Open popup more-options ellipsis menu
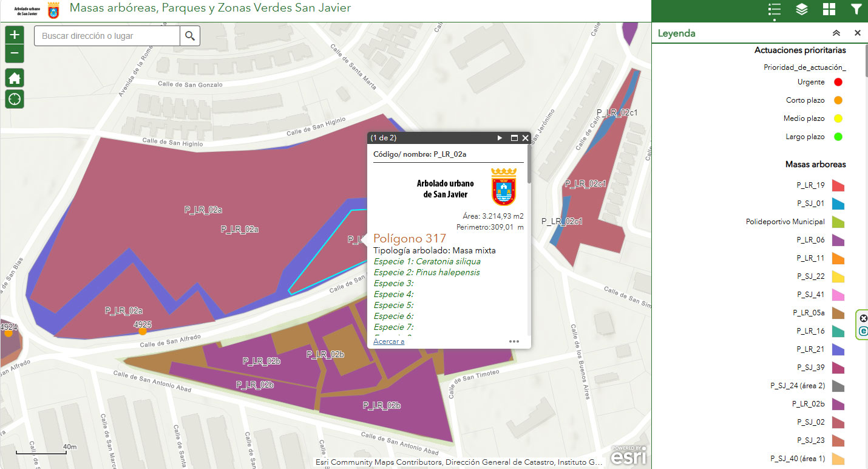Image resolution: width=868 pixels, height=469 pixels. [x=514, y=341]
